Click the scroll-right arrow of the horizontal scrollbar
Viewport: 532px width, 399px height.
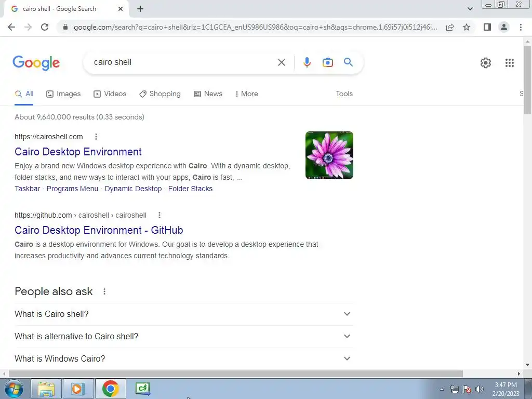(519, 374)
